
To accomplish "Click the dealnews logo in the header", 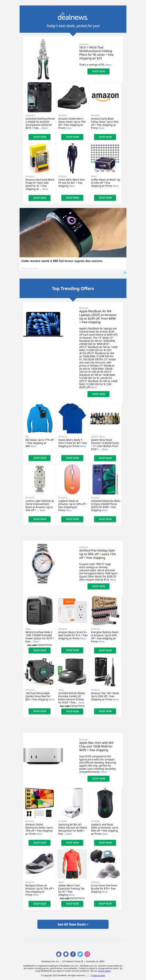I will (x=73, y=17).
